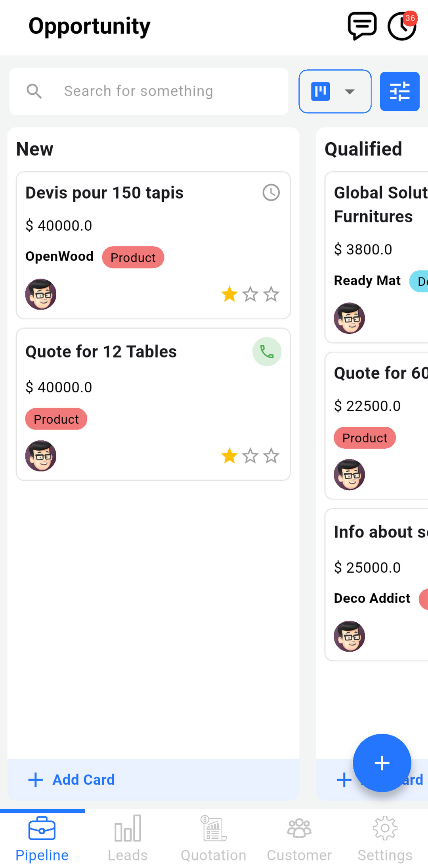Open activities clock with 36 badge
Image resolution: width=428 pixels, height=868 pixels.
tap(402, 26)
